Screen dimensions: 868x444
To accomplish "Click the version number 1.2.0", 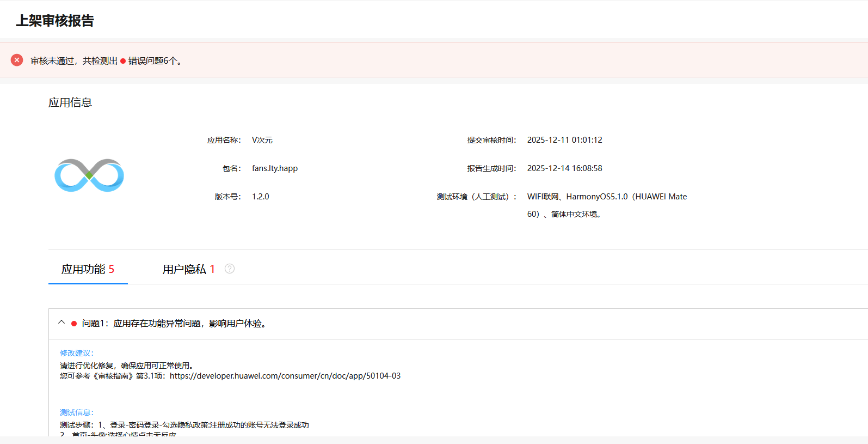I will 260,197.
